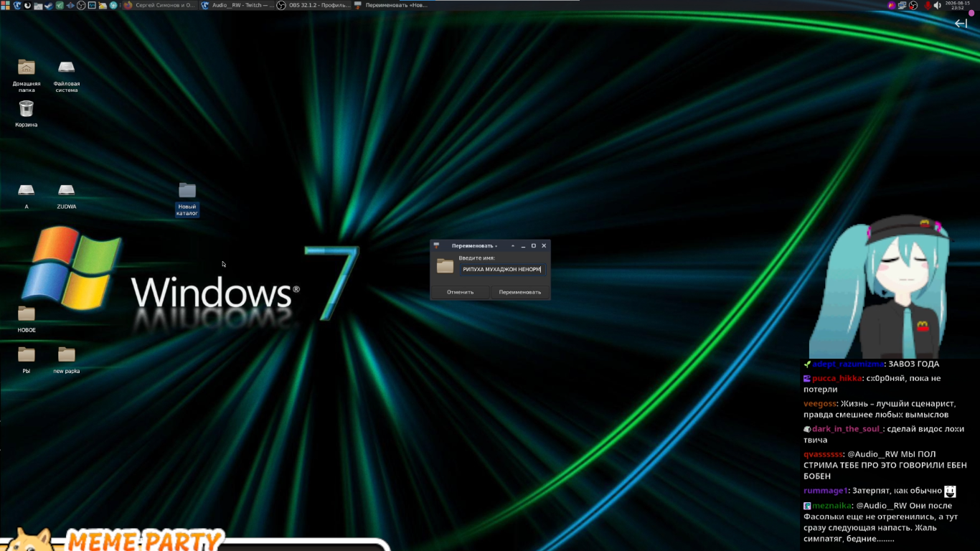The height and width of the screenshot is (551, 980).
Task: Click the OBS recording tray icon
Action: [913, 5]
